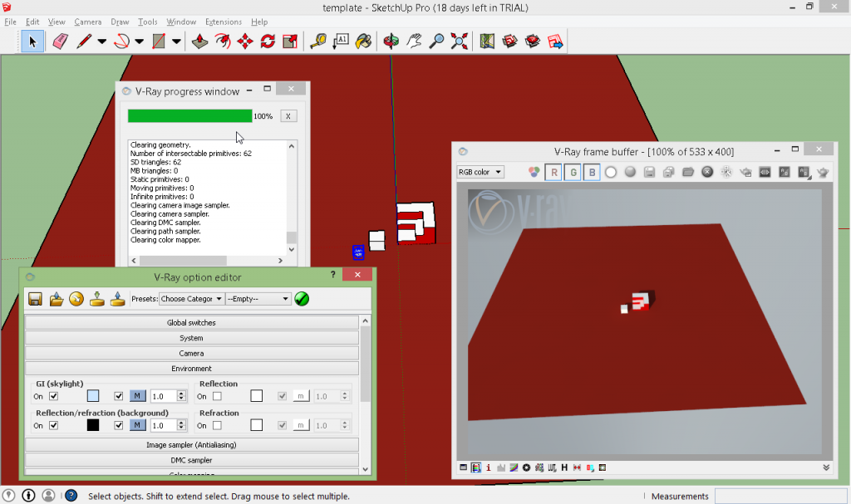Choose the Tape Measure tool

pos(318,41)
